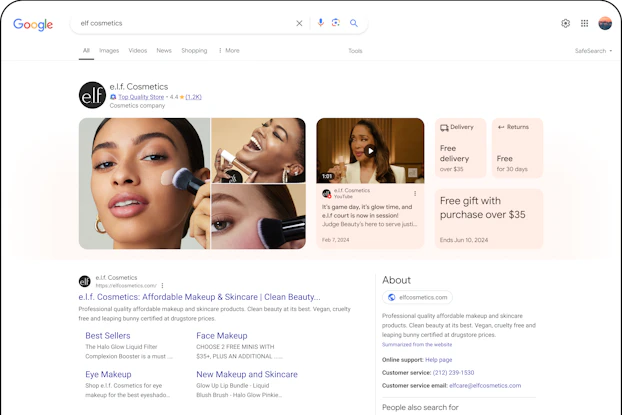Click the e.l.f. Cosmetics heading title

(x=139, y=86)
